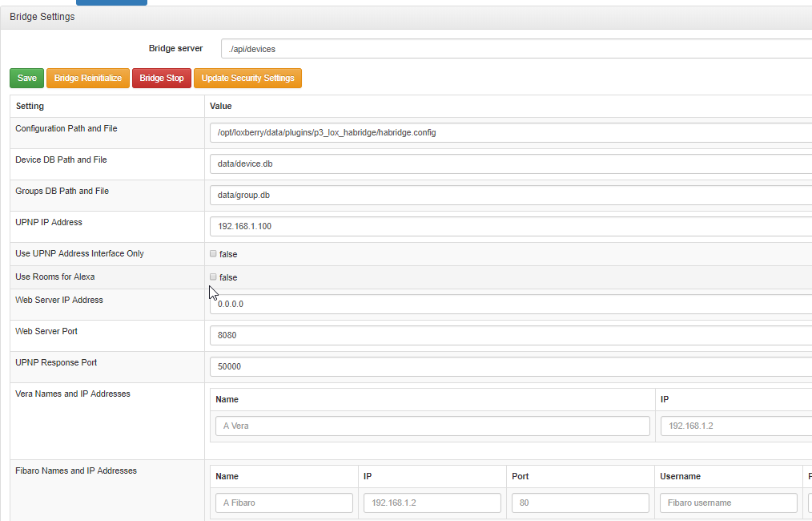This screenshot has width=812, height=521.
Task: Click the Save button
Action: 27,79
